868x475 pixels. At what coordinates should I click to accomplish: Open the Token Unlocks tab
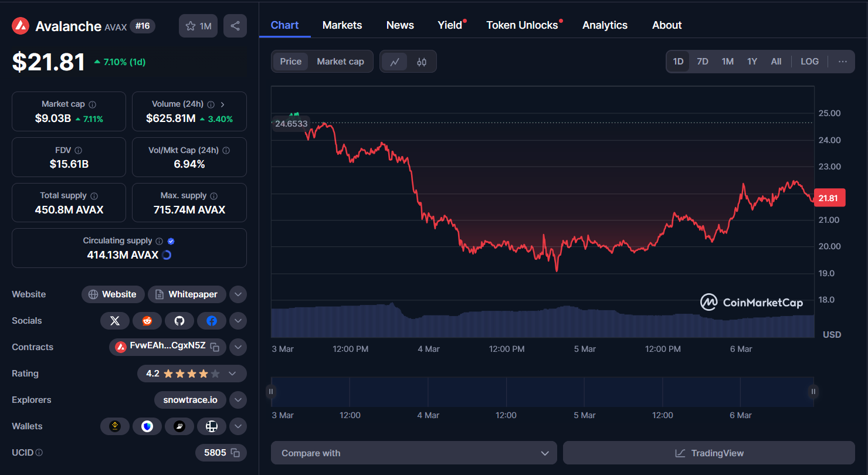click(522, 25)
